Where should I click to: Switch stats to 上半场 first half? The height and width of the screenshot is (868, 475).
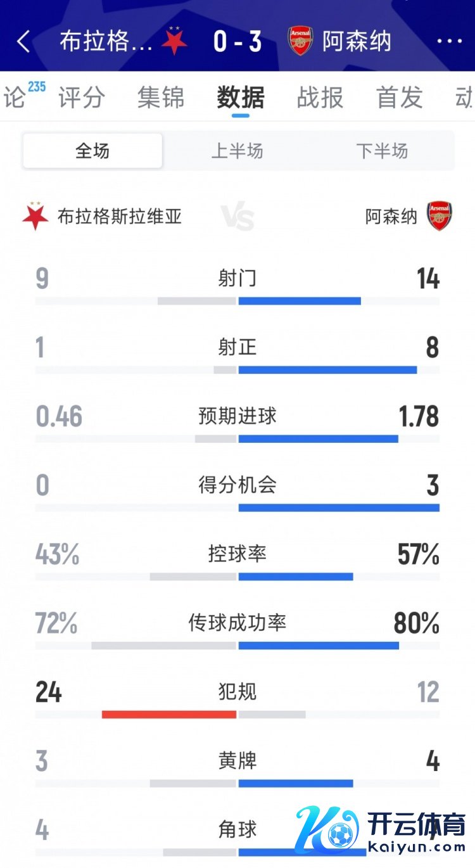237,151
